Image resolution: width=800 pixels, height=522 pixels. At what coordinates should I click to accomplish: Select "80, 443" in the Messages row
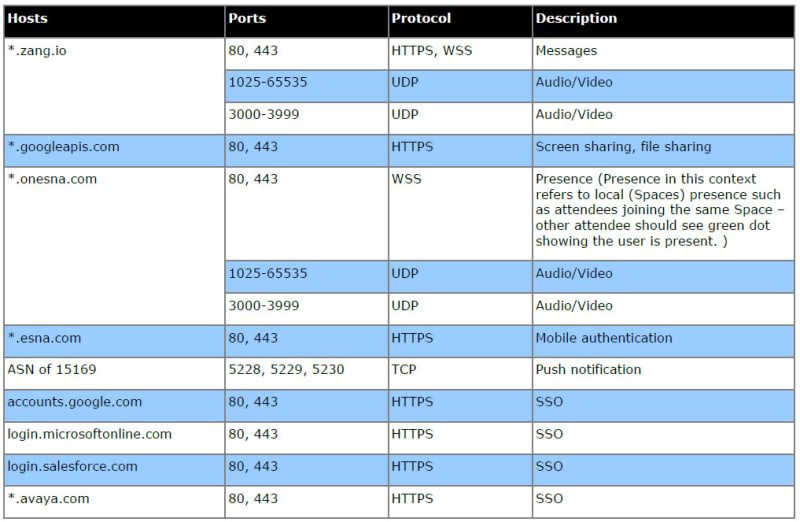coord(307,54)
